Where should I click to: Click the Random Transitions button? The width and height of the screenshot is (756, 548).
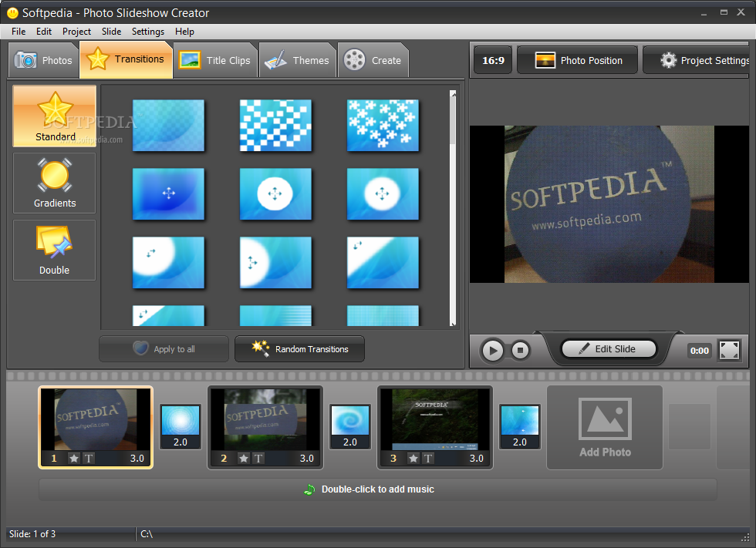point(299,348)
